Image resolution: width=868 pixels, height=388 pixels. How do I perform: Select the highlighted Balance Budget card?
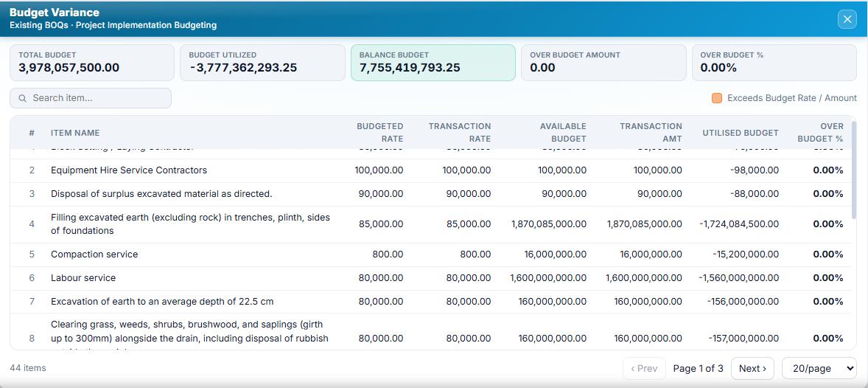click(433, 63)
